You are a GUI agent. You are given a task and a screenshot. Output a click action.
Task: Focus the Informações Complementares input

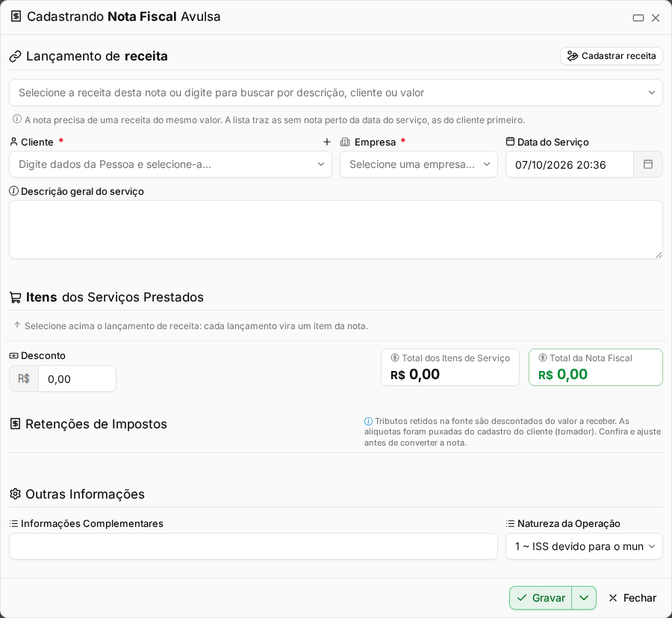tap(253, 546)
